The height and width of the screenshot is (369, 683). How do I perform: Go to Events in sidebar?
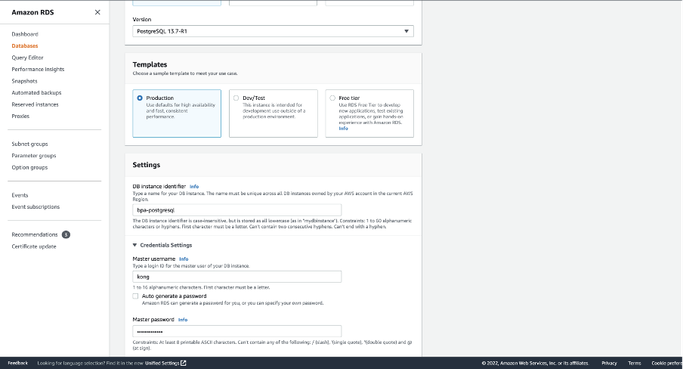tap(20, 196)
